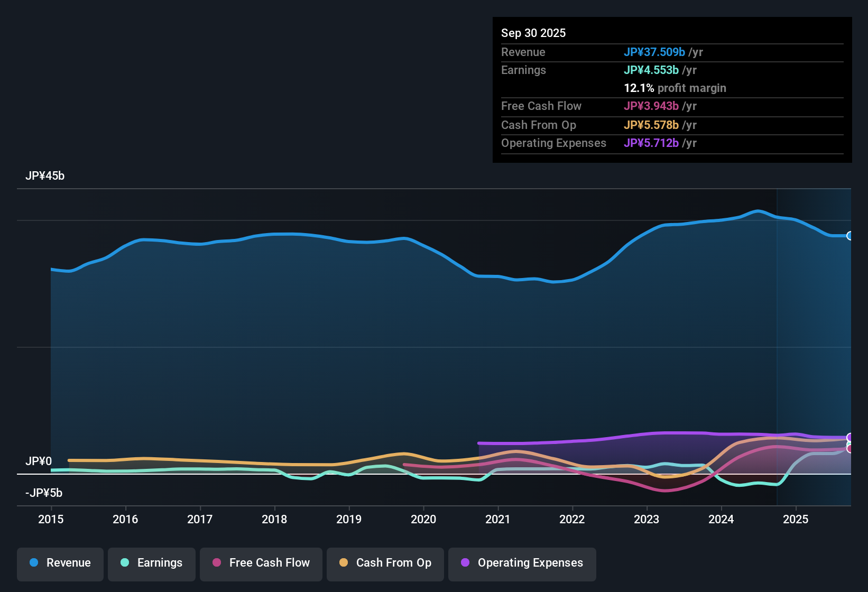Image resolution: width=868 pixels, height=592 pixels.
Task: Toggle the Revenue series visibility
Action: pos(60,563)
